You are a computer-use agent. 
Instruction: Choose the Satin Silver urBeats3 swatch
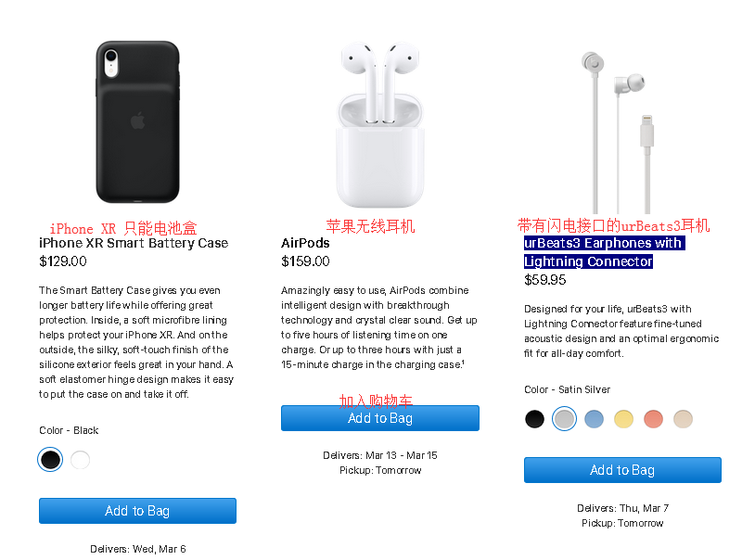(x=564, y=419)
